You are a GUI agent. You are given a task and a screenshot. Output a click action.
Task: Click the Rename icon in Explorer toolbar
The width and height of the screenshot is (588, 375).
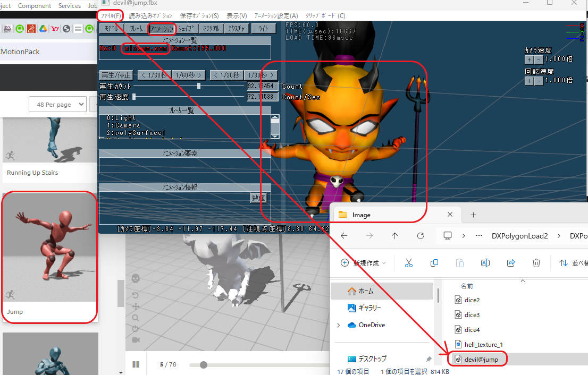pos(485,263)
